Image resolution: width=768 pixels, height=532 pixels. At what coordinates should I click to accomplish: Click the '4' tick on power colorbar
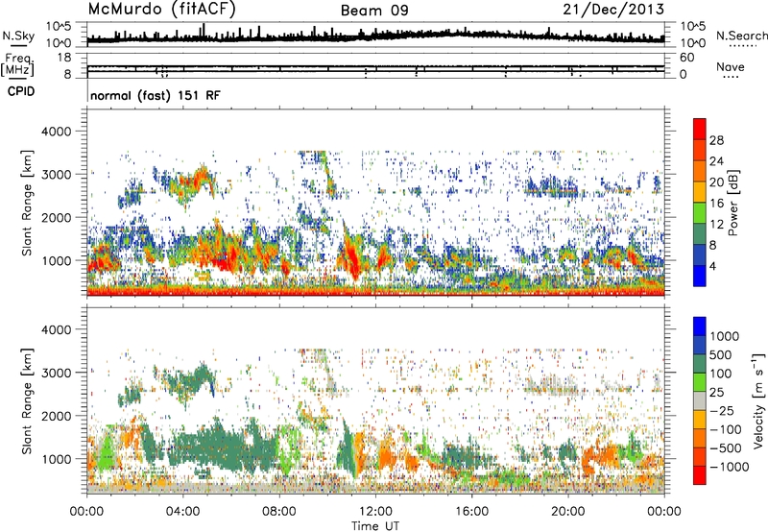713,266
